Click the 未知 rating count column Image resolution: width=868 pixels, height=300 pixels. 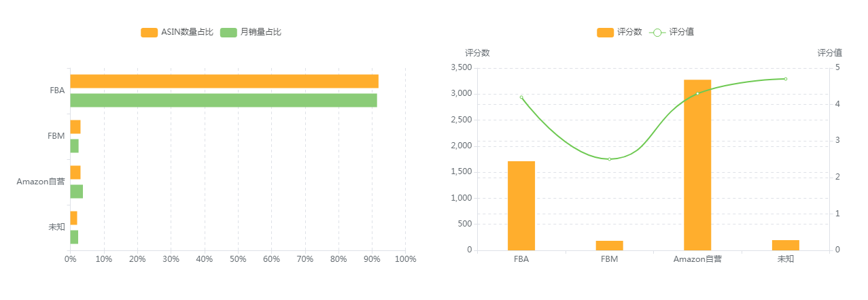[786, 245]
